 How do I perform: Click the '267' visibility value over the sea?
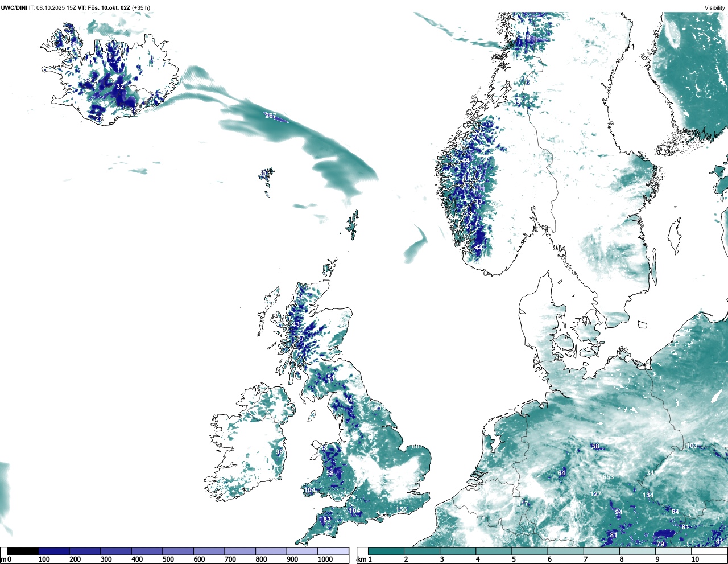[x=271, y=116]
